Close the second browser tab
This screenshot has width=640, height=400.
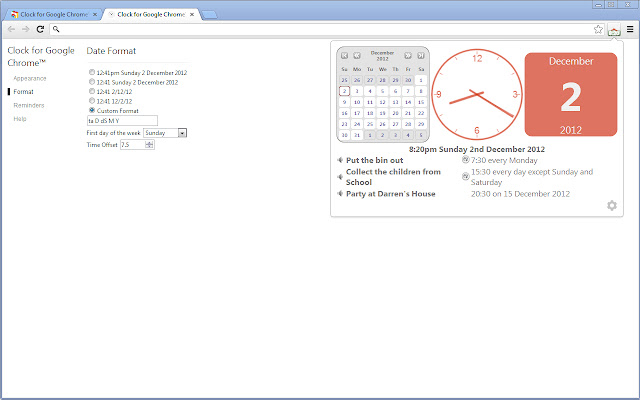tap(192, 15)
